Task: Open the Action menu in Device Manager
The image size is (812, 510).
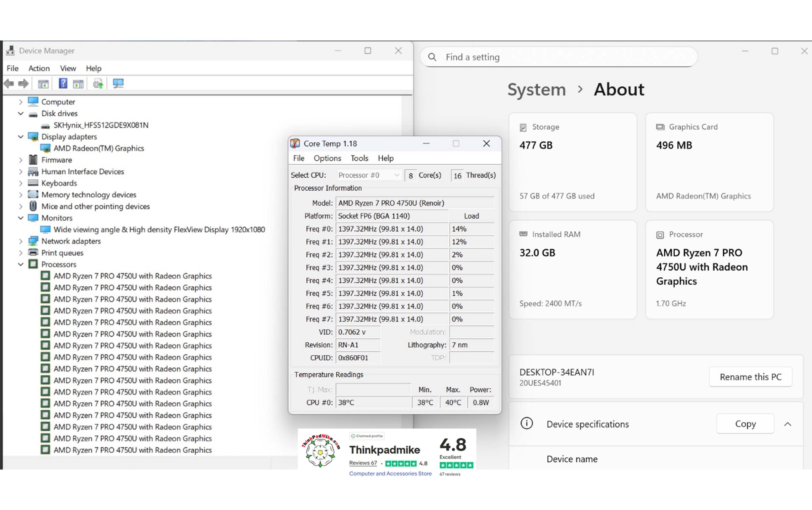Action: click(39, 68)
